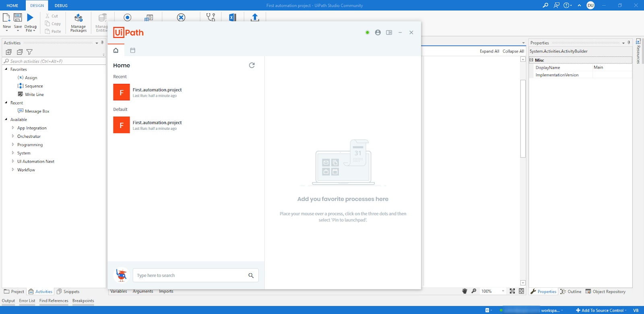
Task: Open the Variables panel
Action: 119,291
